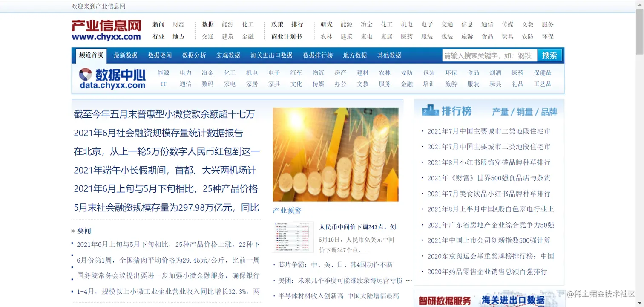Click the 排行榜 podium medal icon

point(431,111)
